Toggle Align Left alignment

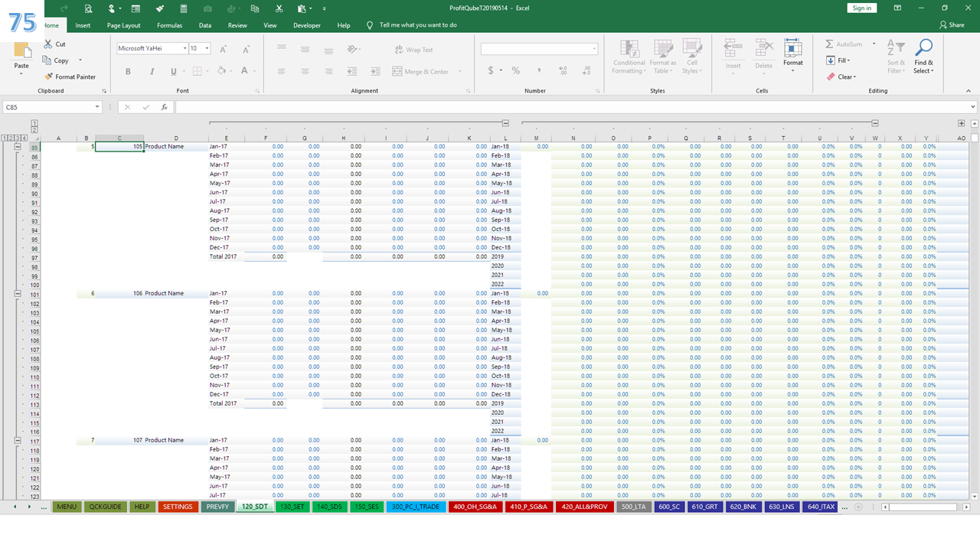[282, 71]
